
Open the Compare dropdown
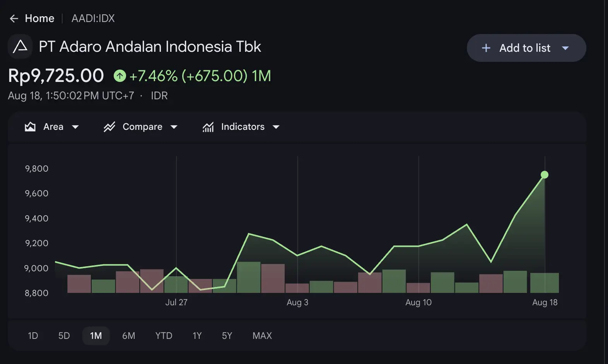point(174,127)
